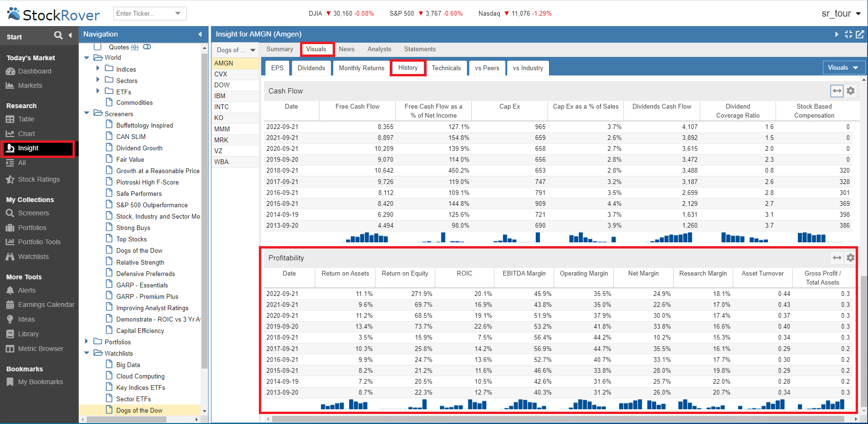
Task: Expand next panel arrow in Insight header
Action: tap(837, 34)
